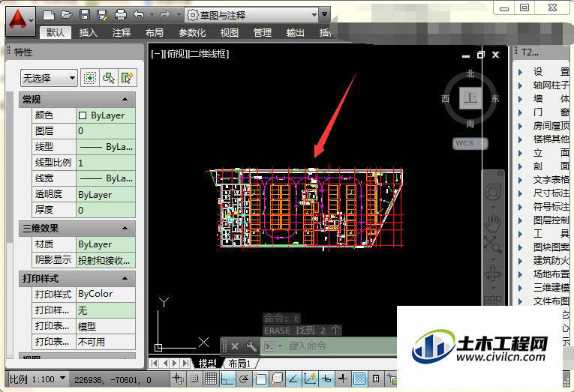Switch to the 参数化 ribbon tab
The width and height of the screenshot is (574, 392).
click(192, 32)
